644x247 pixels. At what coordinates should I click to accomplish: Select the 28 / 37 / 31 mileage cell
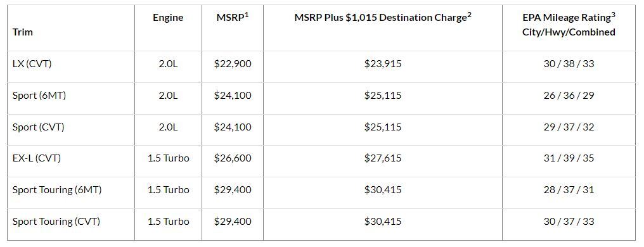(x=569, y=190)
